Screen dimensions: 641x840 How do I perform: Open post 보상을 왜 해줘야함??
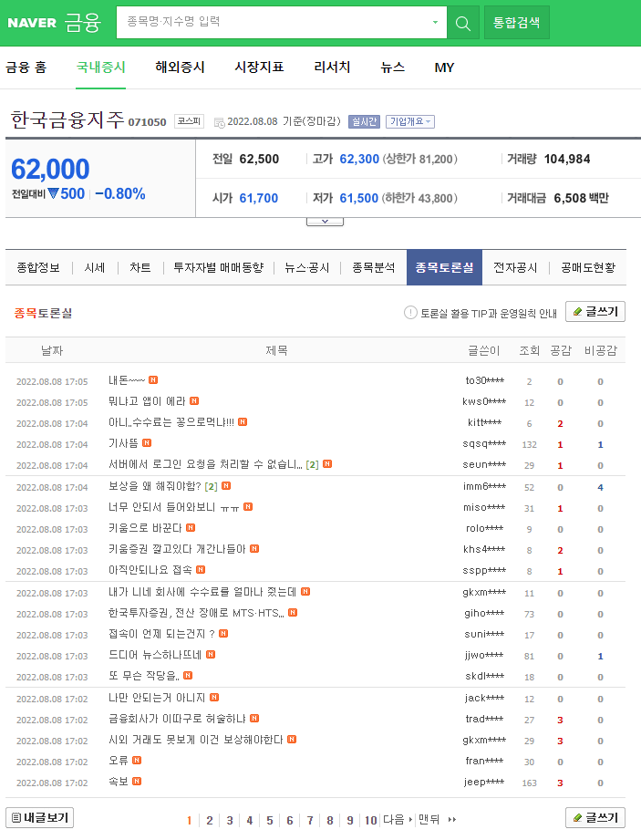coord(155,486)
